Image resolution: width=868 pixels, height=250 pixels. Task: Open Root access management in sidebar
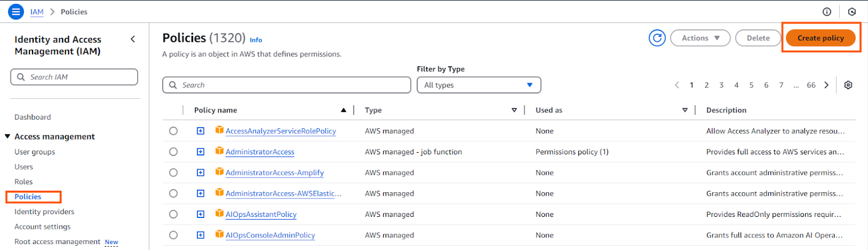(58, 241)
